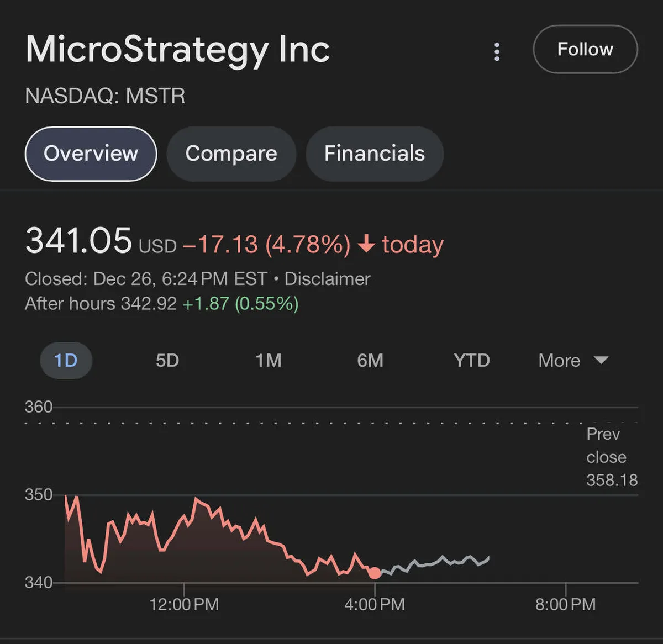This screenshot has width=663, height=644.
Task: Click the Follow button
Action: click(x=585, y=49)
